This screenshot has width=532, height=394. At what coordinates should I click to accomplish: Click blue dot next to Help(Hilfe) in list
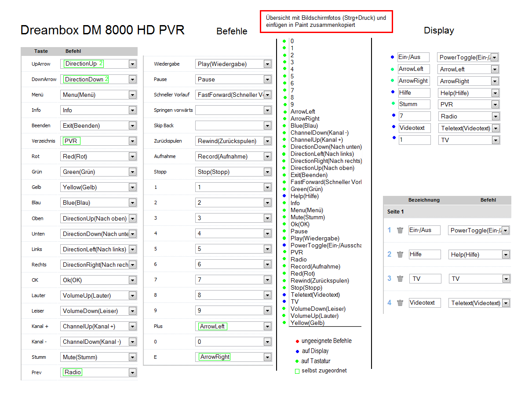point(284,196)
